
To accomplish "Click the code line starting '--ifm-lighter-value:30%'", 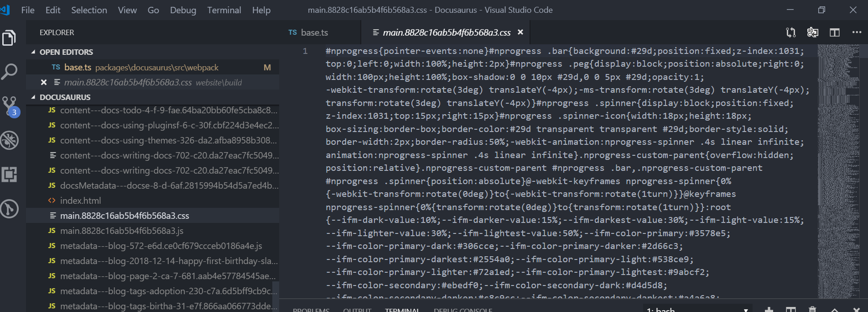I will pyautogui.click(x=528, y=233).
